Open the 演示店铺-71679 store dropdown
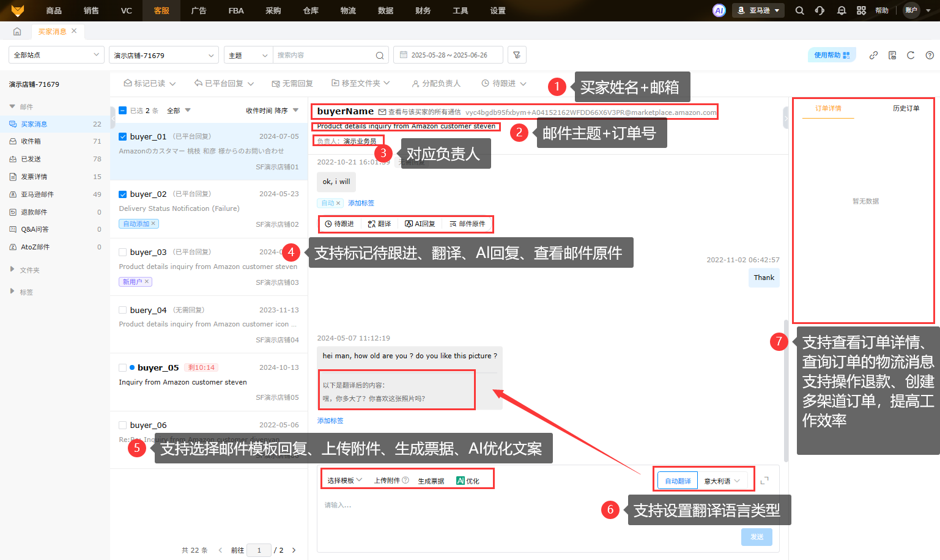This screenshot has width=940, height=560. click(164, 55)
